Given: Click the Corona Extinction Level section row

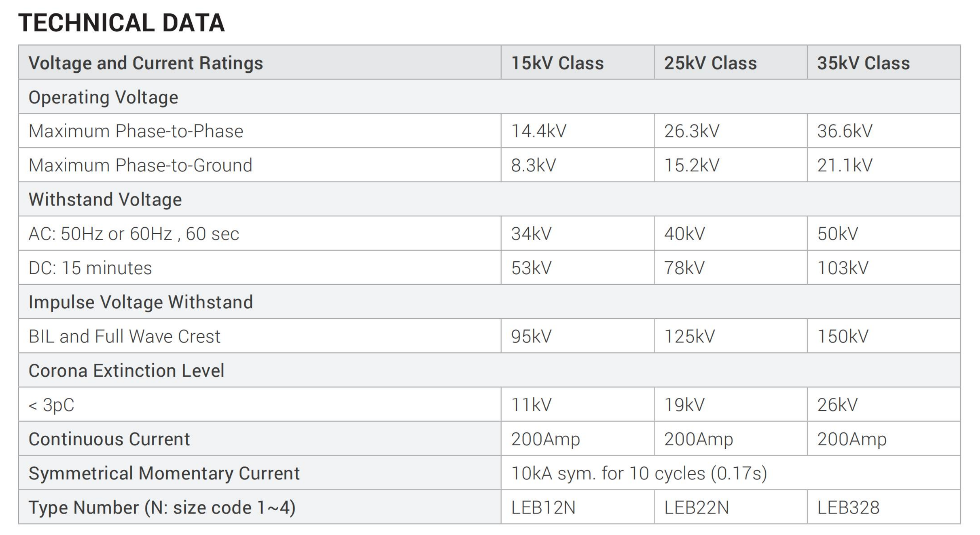Looking at the screenshot, I should coord(126,371).
